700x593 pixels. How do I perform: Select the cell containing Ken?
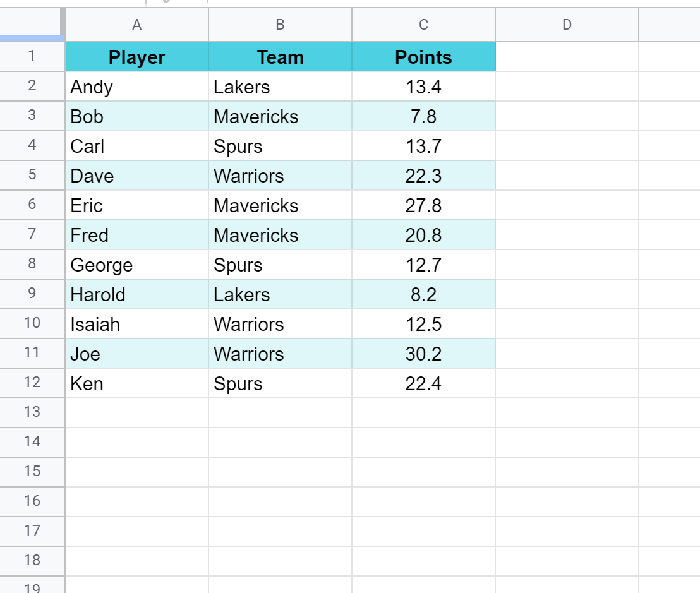(136, 383)
